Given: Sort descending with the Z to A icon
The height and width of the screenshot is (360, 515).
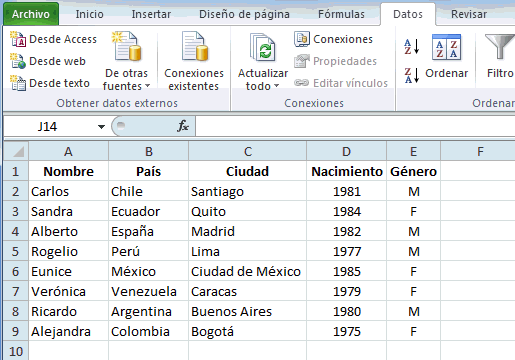Looking at the screenshot, I should click(411, 75).
